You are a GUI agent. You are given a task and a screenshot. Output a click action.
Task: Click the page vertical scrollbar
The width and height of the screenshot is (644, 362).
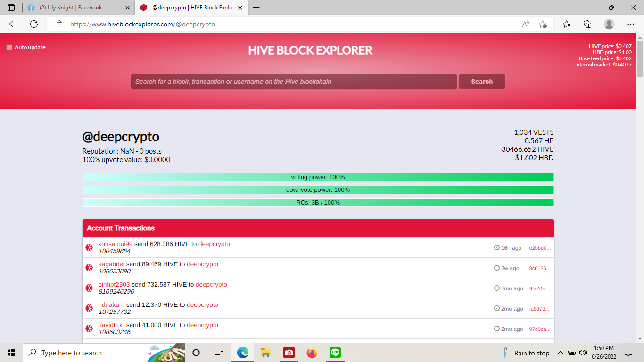(640, 59)
